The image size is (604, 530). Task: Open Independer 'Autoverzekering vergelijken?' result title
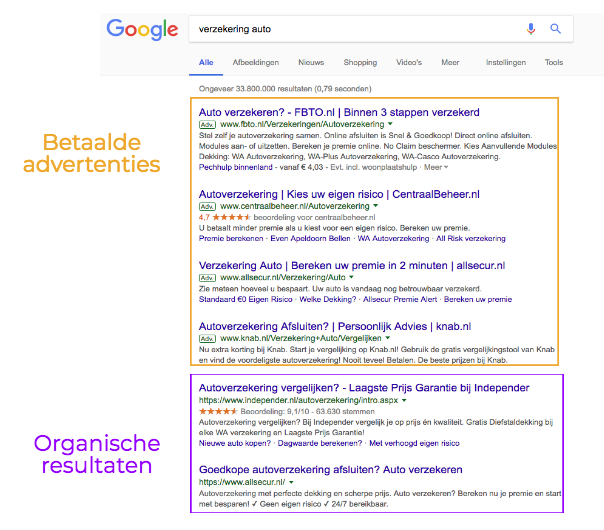pos(364,388)
